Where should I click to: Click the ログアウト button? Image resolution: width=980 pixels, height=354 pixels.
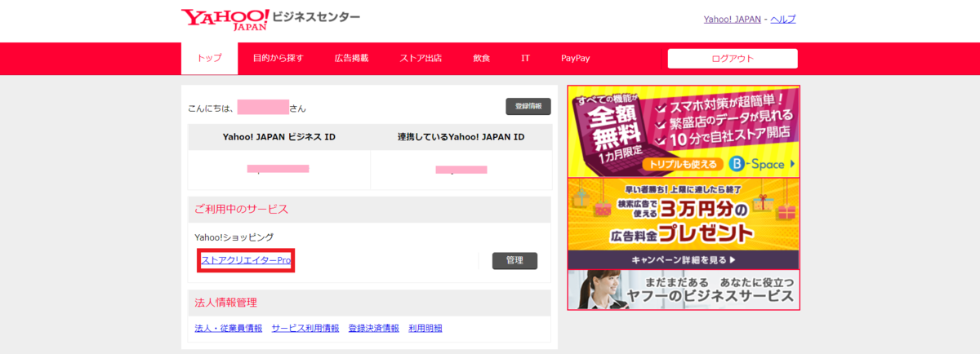(733, 59)
